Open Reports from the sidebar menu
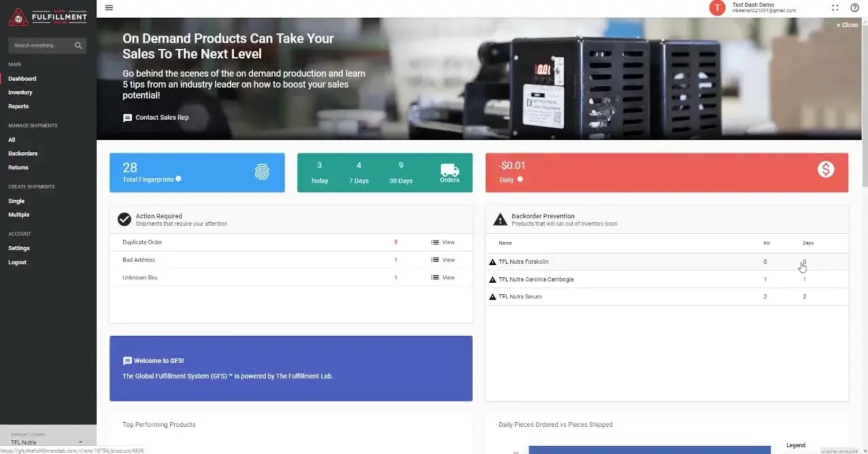Image resolution: width=868 pixels, height=454 pixels. click(18, 106)
